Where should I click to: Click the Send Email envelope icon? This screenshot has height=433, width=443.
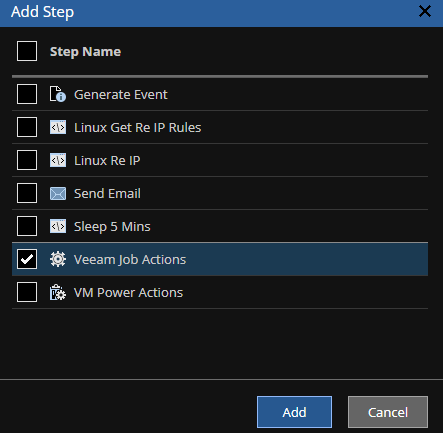[58, 193]
